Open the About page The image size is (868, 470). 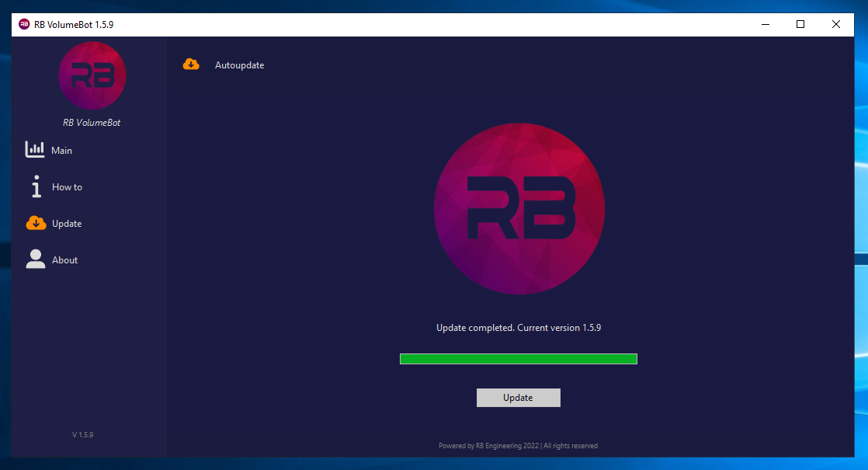point(64,259)
